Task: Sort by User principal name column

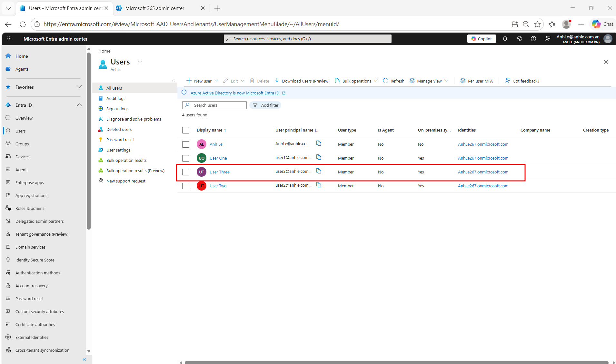Action: click(x=297, y=130)
